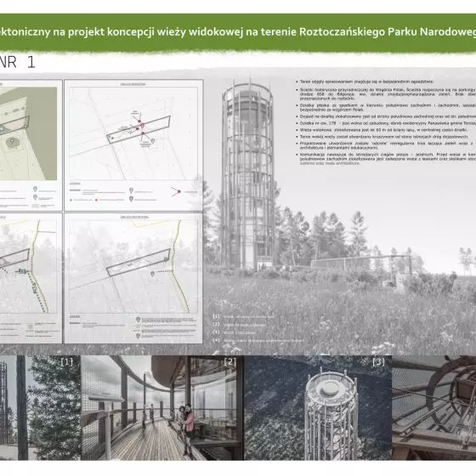Click the green header title banner
This screenshot has width=476, height=476.
point(238,32)
